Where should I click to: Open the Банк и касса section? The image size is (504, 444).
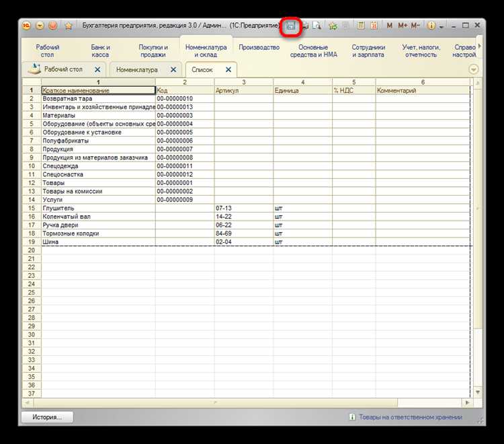[101, 51]
